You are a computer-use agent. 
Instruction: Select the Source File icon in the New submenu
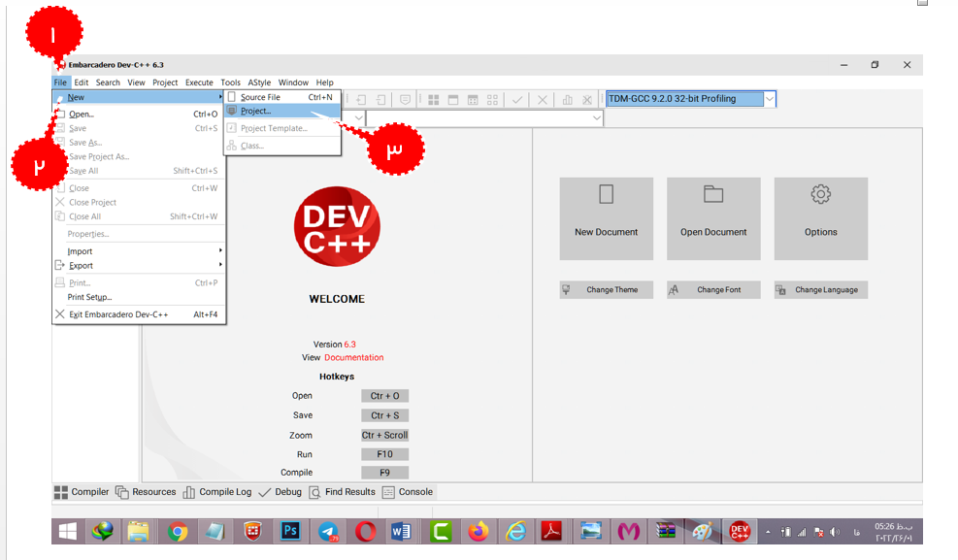[x=233, y=97]
